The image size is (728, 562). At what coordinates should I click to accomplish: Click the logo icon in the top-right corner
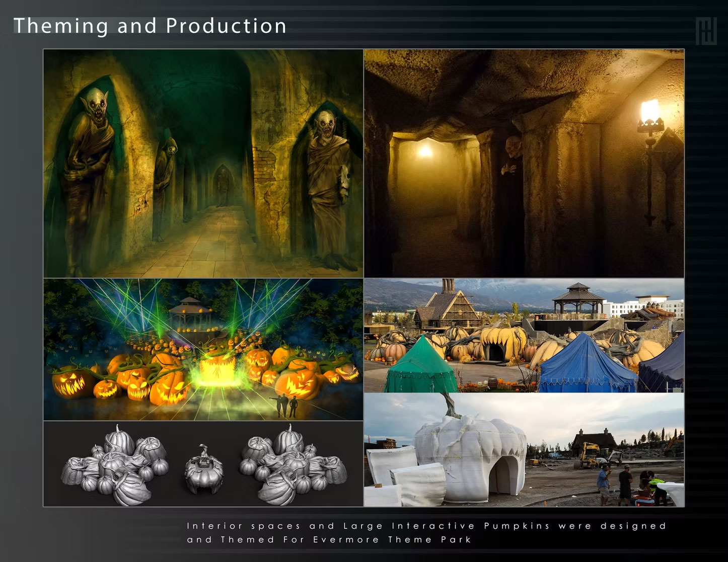pyautogui.click(x=706, y=32)
